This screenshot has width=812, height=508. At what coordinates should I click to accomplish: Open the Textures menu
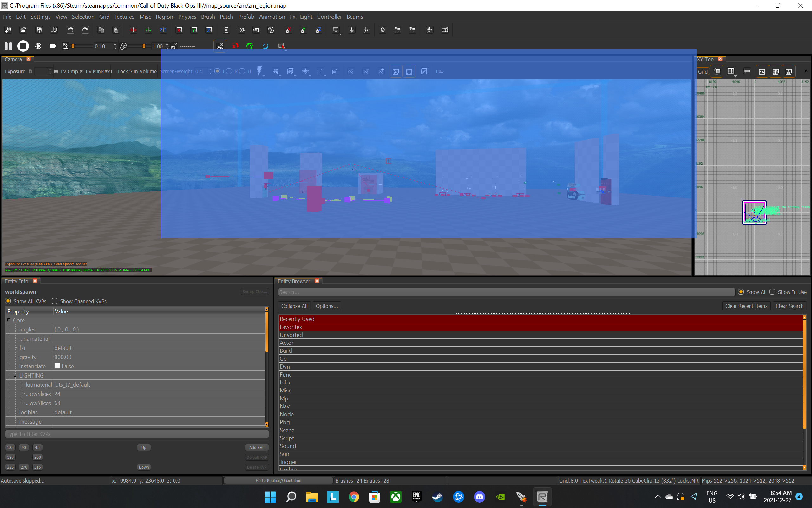(124, 17)
